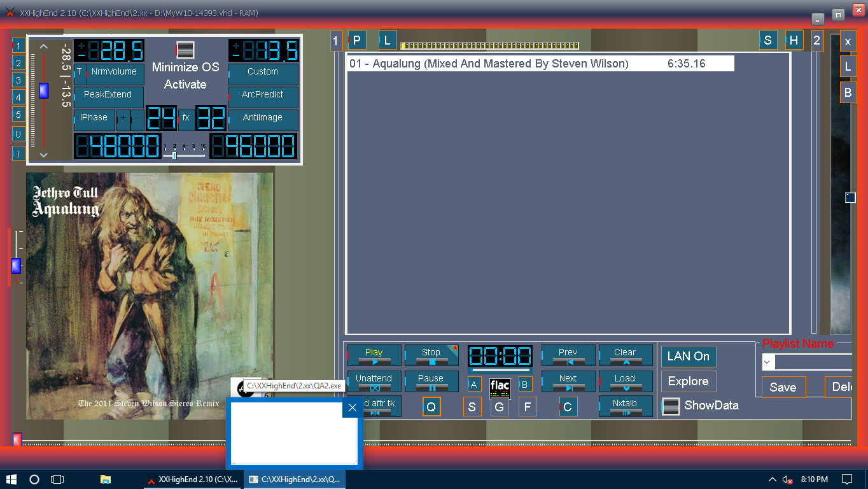Toggle the ShowData switch
This screenshot has height=489, width=868.
[x=671, y=406]
